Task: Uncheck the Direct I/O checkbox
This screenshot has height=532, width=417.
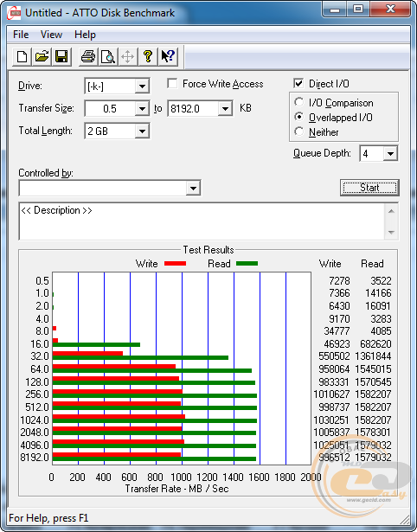Action: (298, 83)
